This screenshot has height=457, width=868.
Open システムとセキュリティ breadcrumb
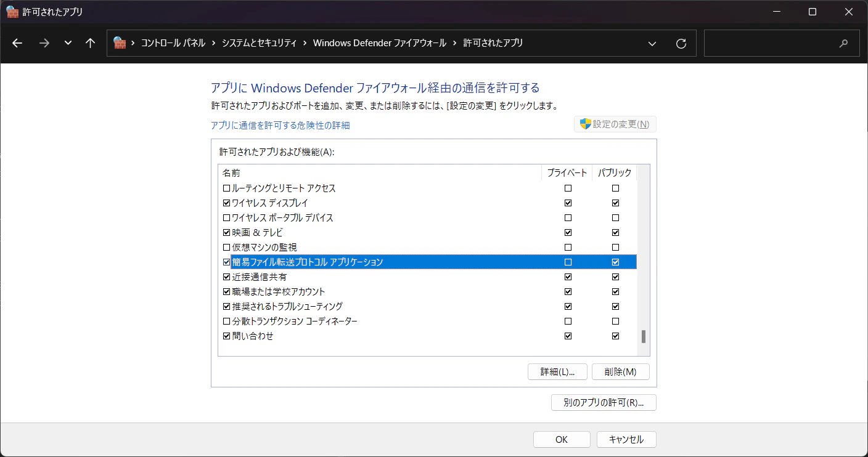click(x=259, y=43)
